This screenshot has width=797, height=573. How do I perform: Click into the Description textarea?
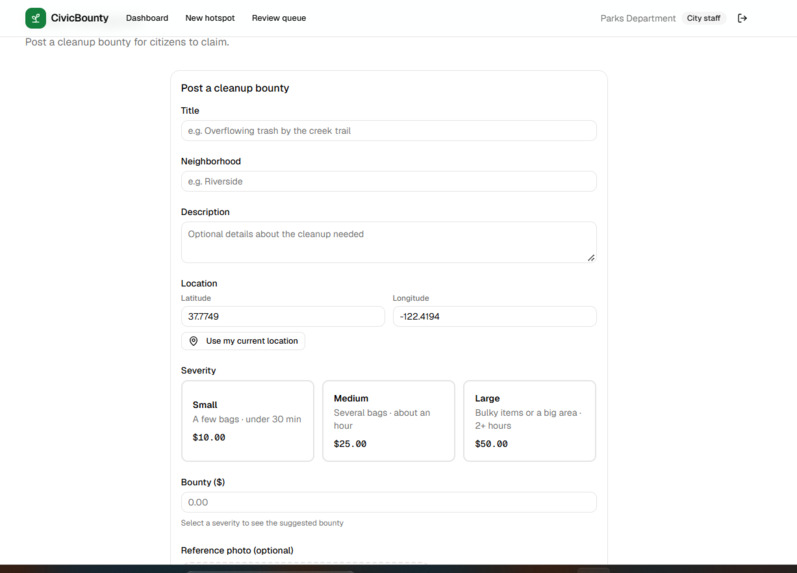click(x=389, y=242)
